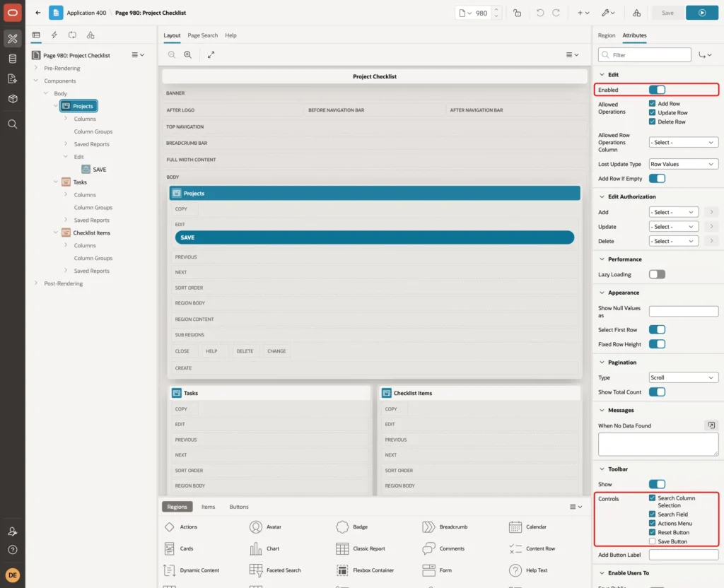This screenshot has height=588, width=724.
Task: Open the Utilities wrench menu
Action: 608,13
